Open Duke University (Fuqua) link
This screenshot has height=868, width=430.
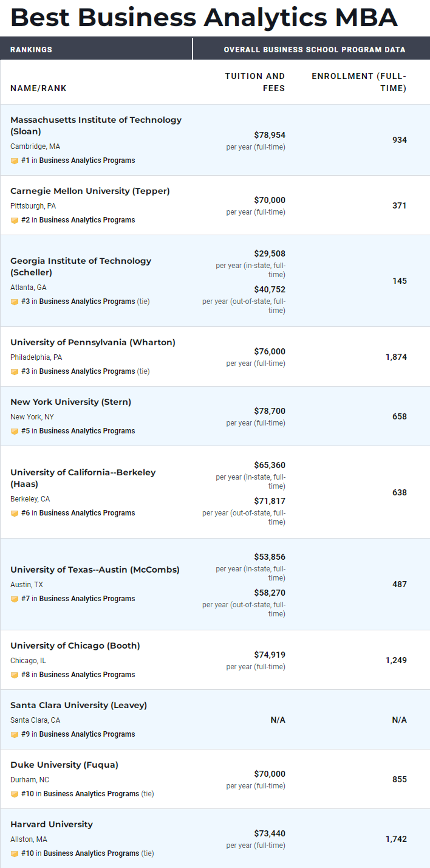[64, 765]
